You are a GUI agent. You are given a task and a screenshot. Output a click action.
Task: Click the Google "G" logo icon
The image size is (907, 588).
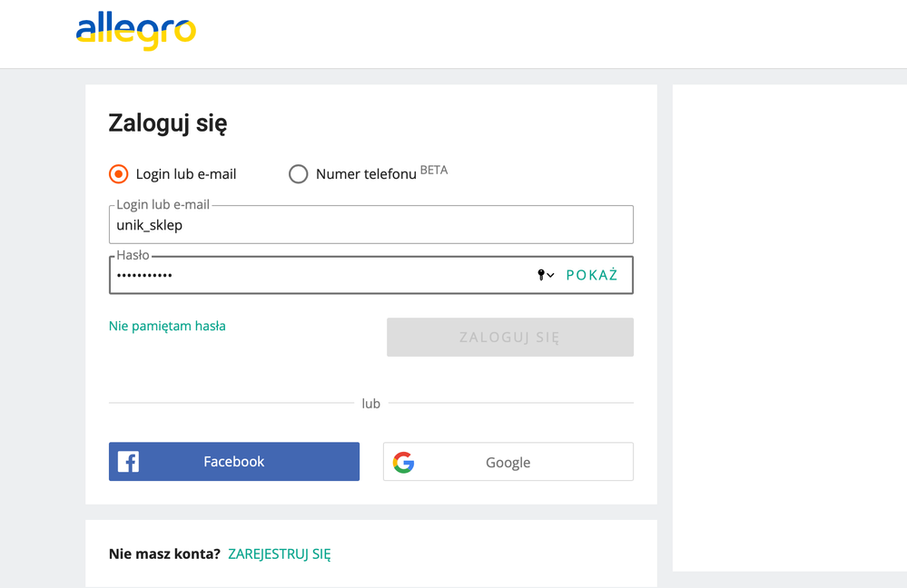pyautogui.click(x=404, y=463)
